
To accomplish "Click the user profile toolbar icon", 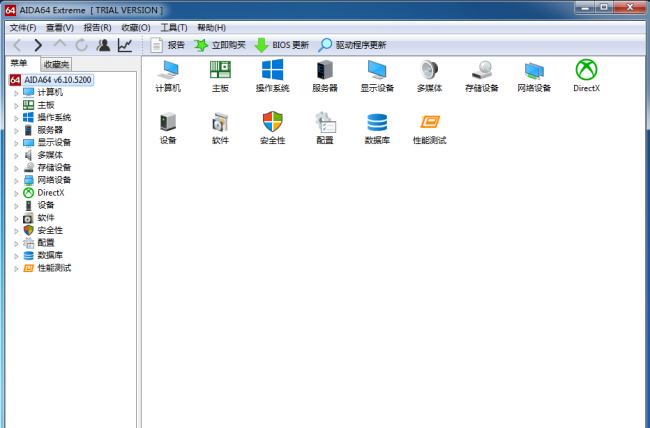I will [103, 45].
